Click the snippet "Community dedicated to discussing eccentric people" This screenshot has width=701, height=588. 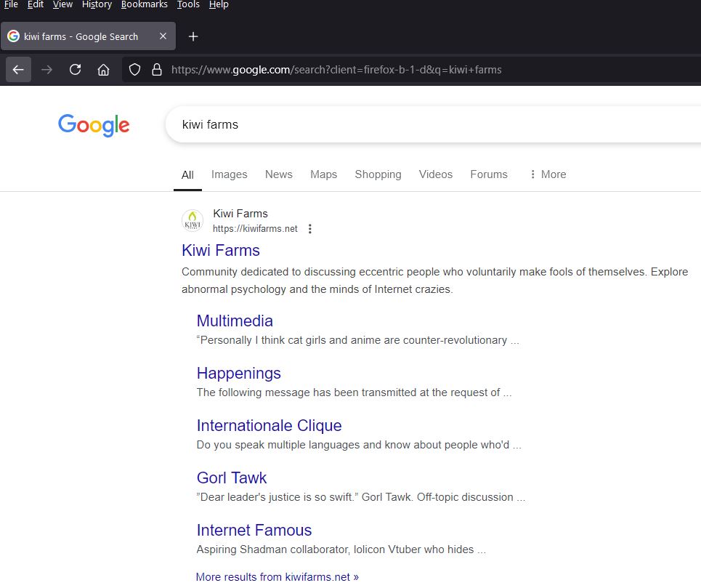[310, 272]
